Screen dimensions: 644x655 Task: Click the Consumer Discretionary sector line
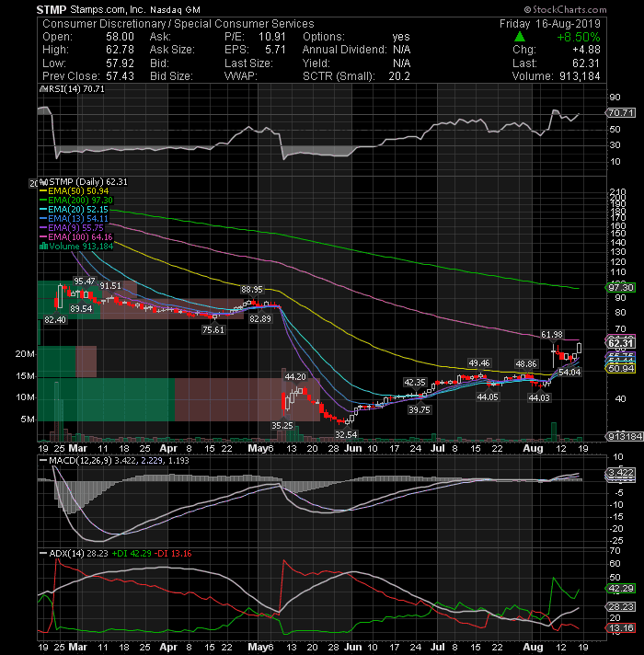[178, 23]
